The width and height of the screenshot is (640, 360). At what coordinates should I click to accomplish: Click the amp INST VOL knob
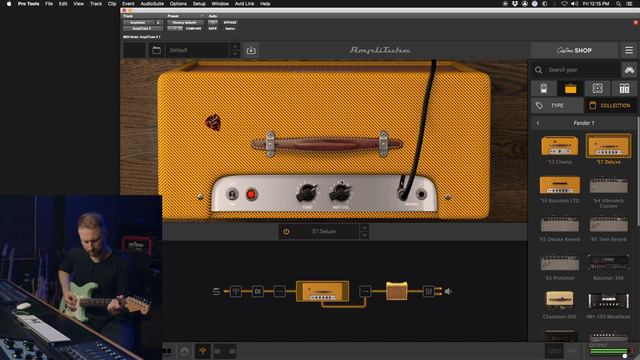[x=340, y=193]
